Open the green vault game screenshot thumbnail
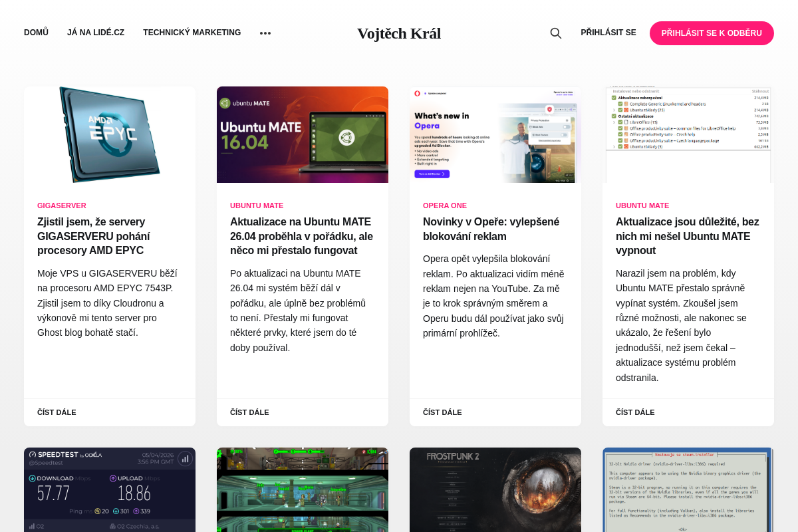The width and height of the screenshot is (798, 532). 303,489
